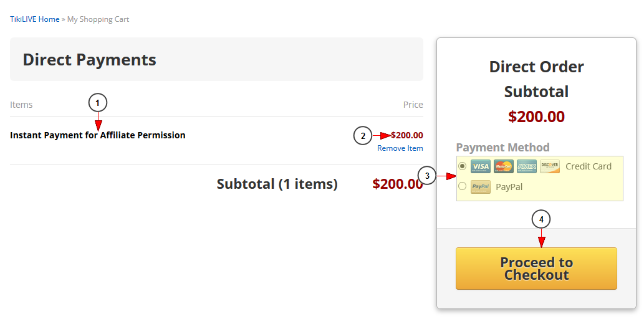Image resolution: width=644 pixels, height=324 pixels.
Task: Click the $200.00 item price
Action: 407,135
